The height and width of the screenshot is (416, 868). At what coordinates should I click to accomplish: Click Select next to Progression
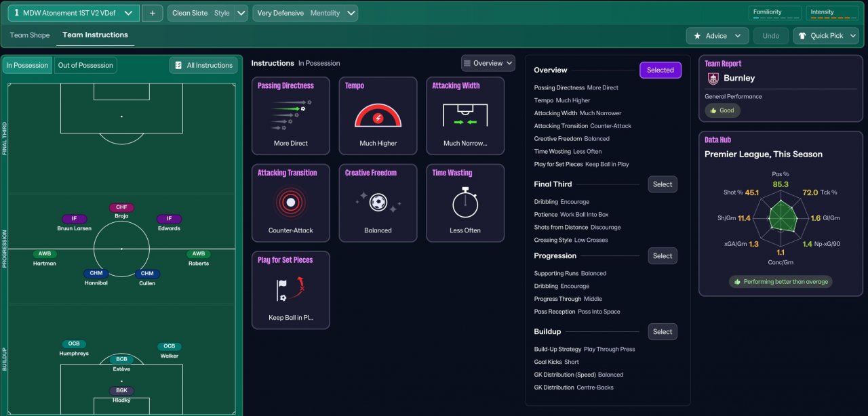[663, 256]
